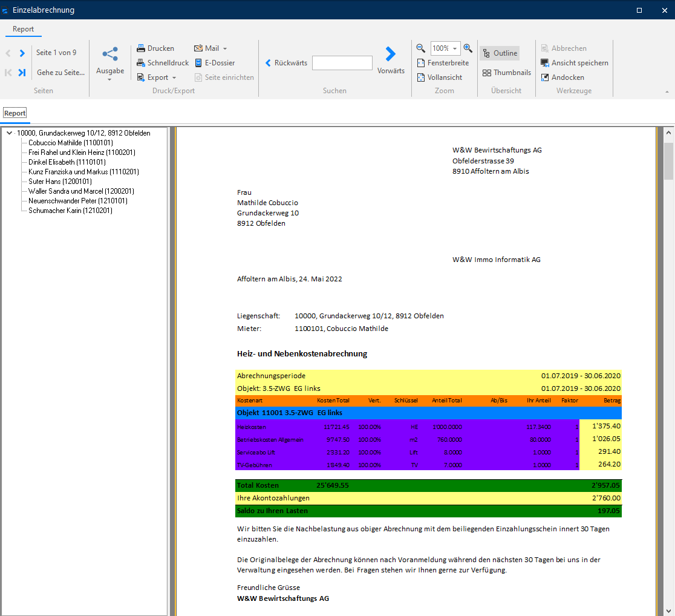Click Gehe zu Seite...
Viewport: 675px width, 616px height.
60,73
